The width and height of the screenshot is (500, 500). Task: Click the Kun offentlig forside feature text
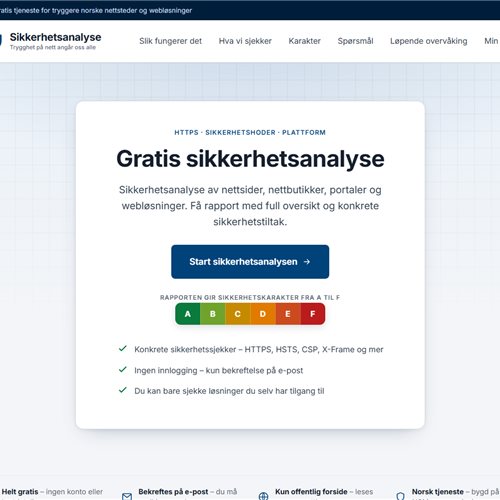[x=324, y=492]
